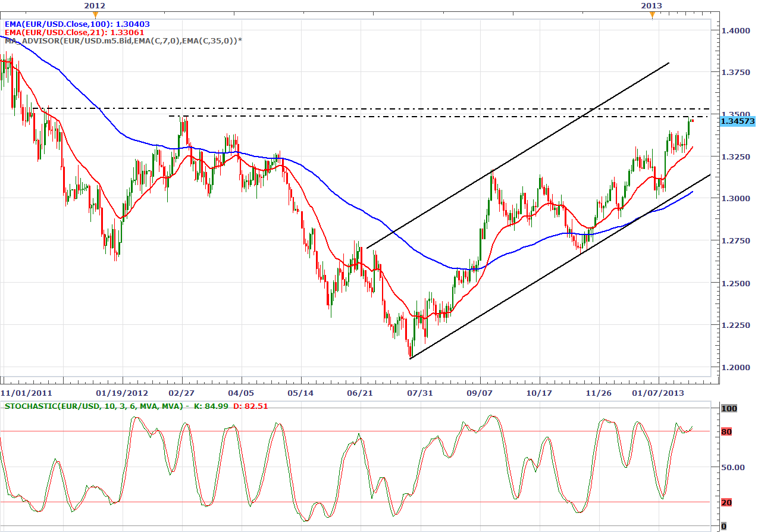Click the 01/07/2013 date axis label
This screenshot has width=758, height=532.
pyautogui.click(x=657, y=393)
